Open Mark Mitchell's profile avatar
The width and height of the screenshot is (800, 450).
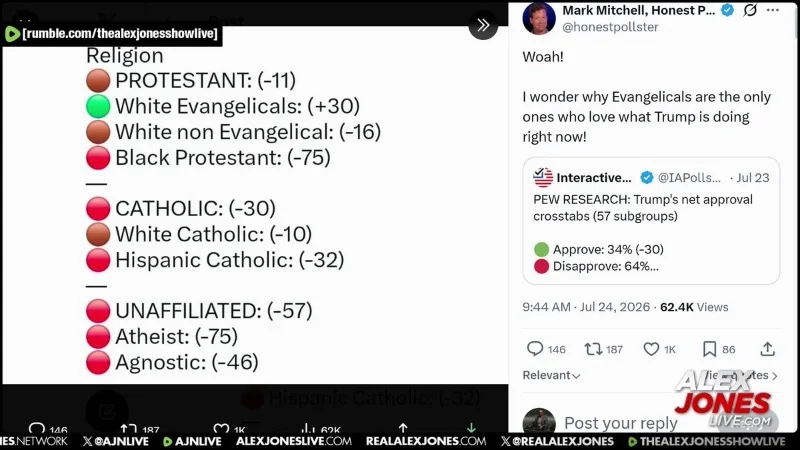539,18
